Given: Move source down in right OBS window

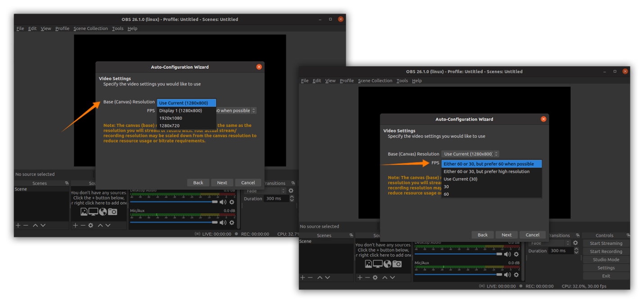Looking at the screenshot, I should pyautogui.click(x=392, y=277).
